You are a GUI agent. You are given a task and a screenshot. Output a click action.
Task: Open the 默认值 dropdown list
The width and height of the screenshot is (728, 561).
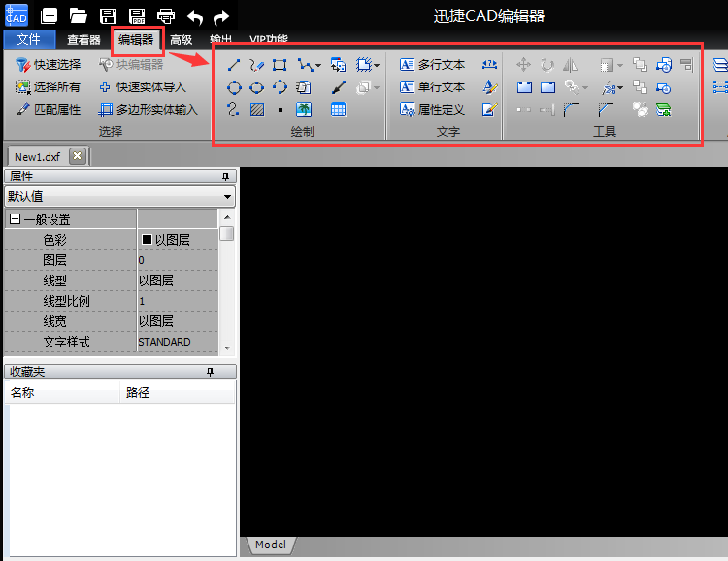(x=227, y=196)
